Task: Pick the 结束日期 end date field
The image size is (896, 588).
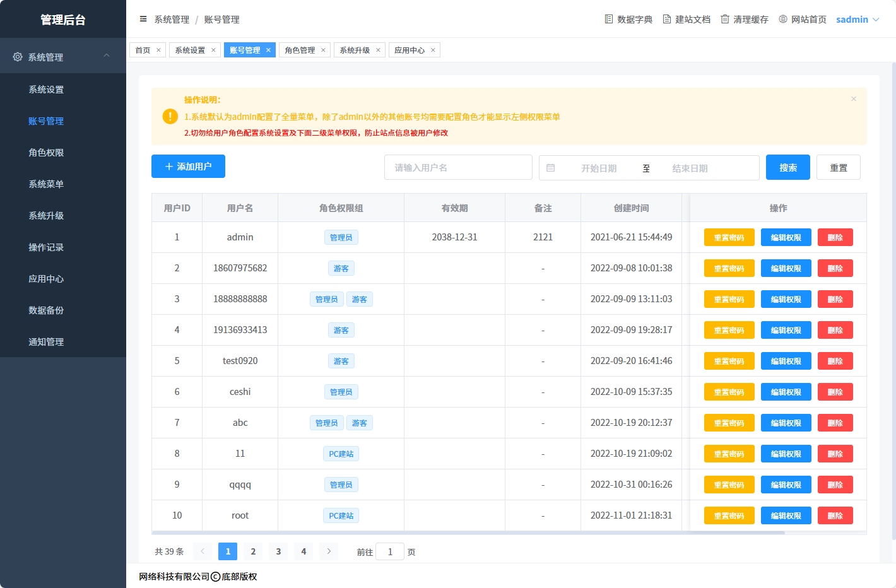Action: (690, 168)
